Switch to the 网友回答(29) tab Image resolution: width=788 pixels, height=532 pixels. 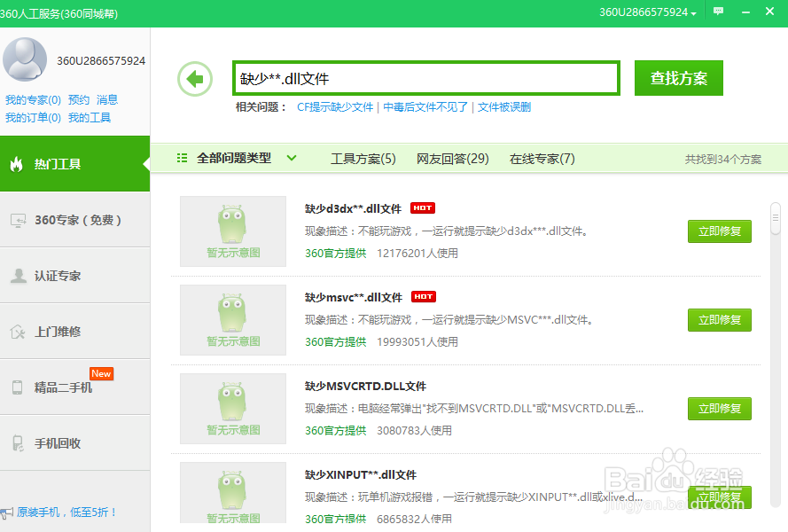click(452, 158)
